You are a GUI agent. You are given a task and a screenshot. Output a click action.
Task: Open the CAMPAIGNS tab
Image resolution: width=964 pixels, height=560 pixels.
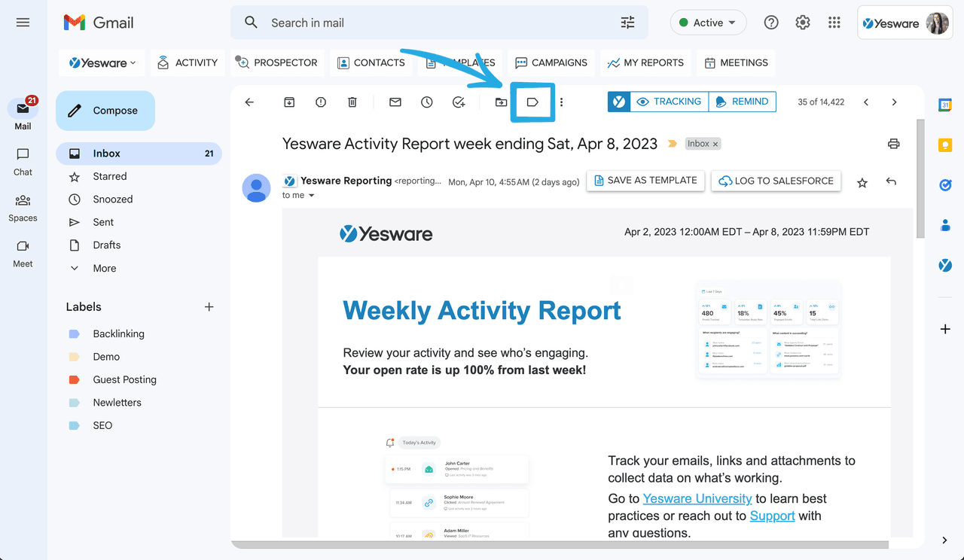(551, 62)
